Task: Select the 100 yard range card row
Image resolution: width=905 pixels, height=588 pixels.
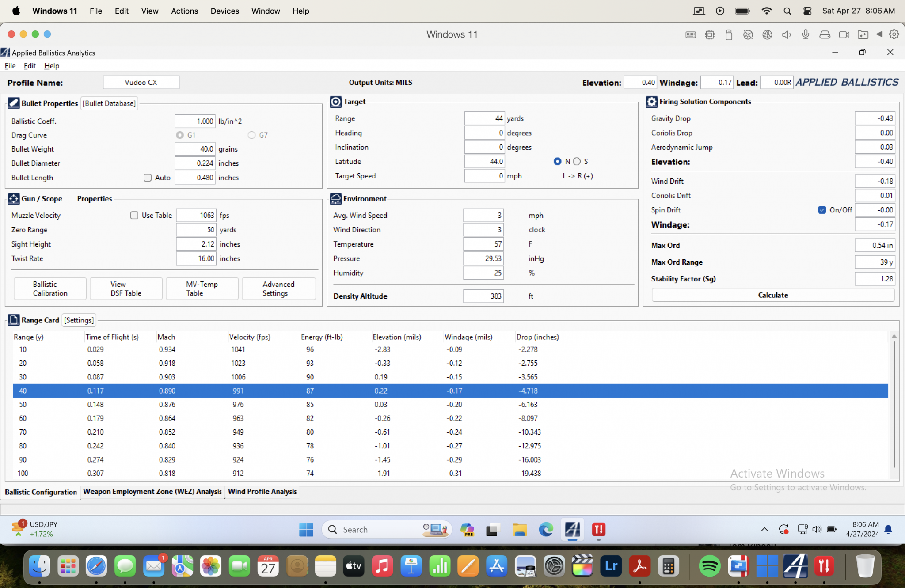Action: 450,474
